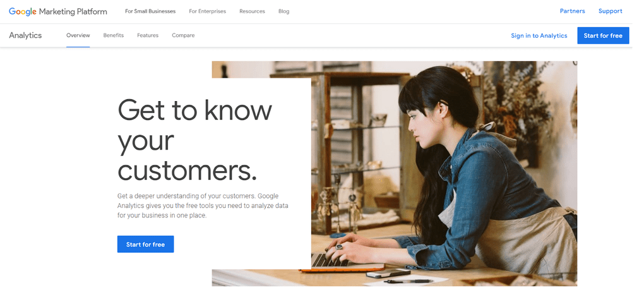Click the smartphone on the desk in photo
Screen dimensions: 644x307
coord(388,274)
